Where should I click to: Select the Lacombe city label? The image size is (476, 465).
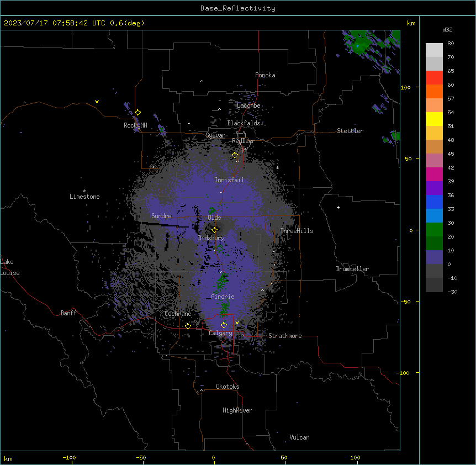[x=248, y=105]
